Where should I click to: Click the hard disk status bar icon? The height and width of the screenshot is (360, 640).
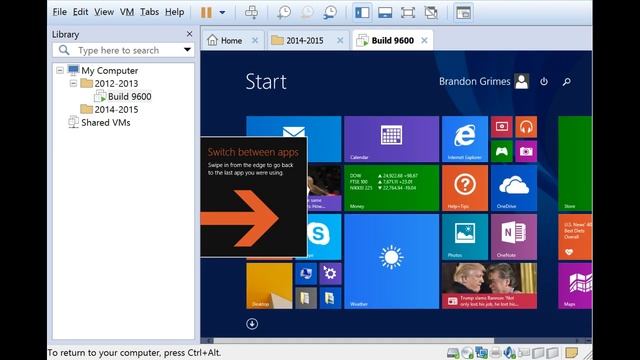coord(453,352)
